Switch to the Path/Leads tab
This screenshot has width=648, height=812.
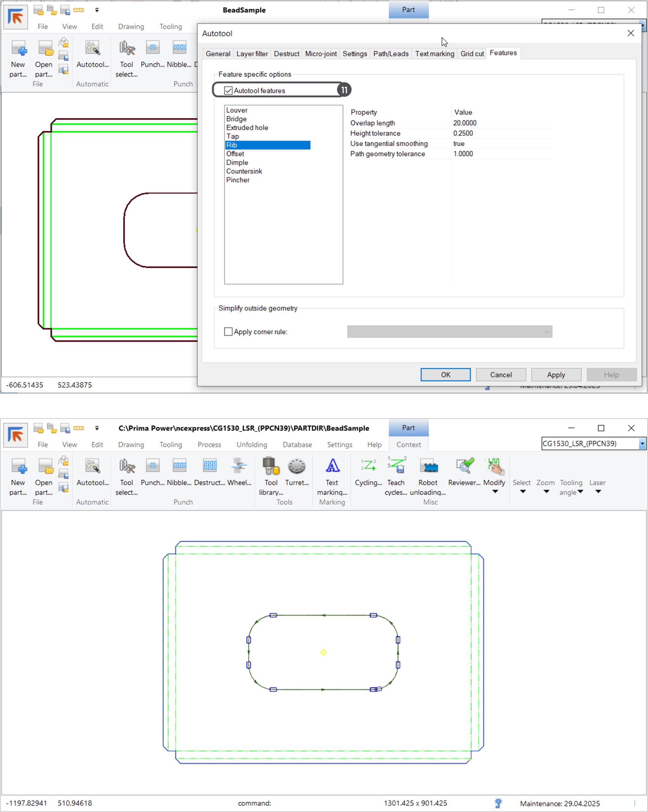coord(391,54)
